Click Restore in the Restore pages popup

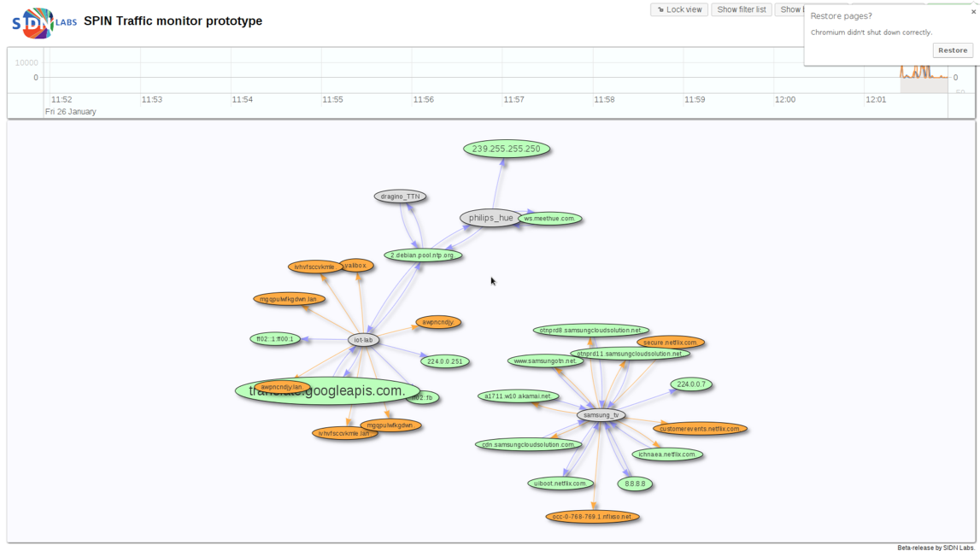pos(953,50)
